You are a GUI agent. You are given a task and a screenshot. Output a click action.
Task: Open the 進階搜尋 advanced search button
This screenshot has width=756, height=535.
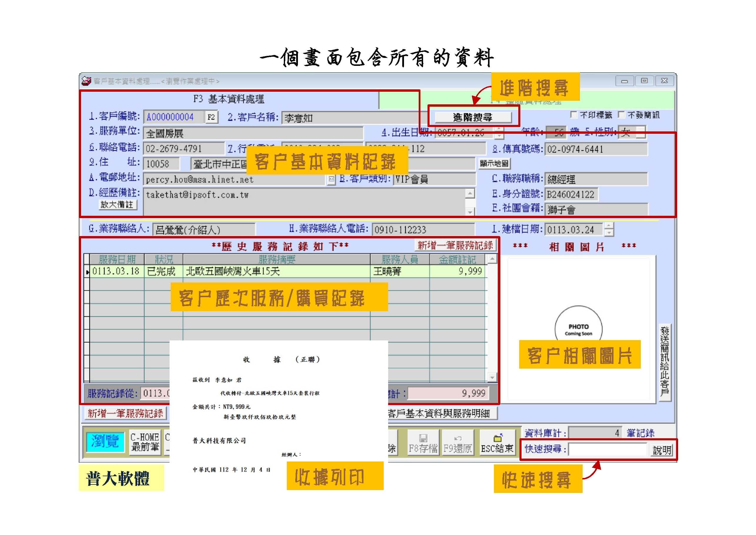pyautogui.click(x=473, y=117)
